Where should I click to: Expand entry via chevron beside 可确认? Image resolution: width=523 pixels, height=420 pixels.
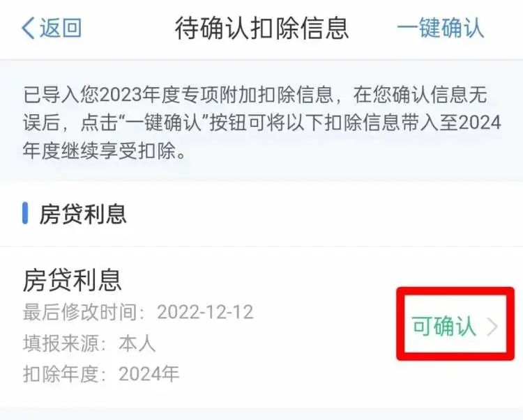pyautogui.click(x=492, y=327)
